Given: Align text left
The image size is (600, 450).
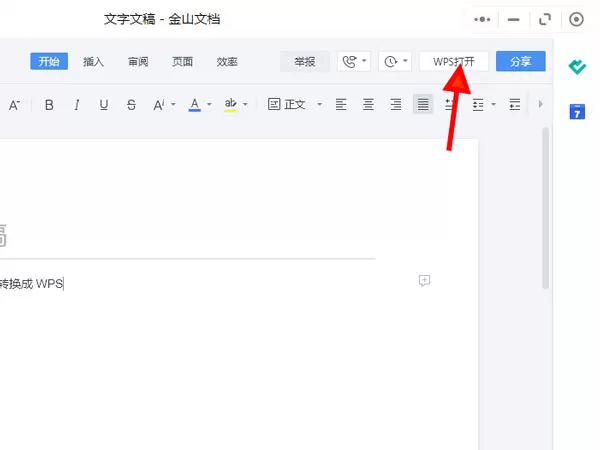Looking at the screenshot, I should [341, 104].
